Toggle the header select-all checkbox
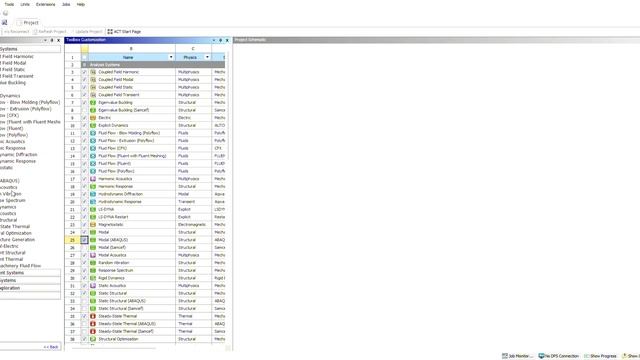 (84, 57)
